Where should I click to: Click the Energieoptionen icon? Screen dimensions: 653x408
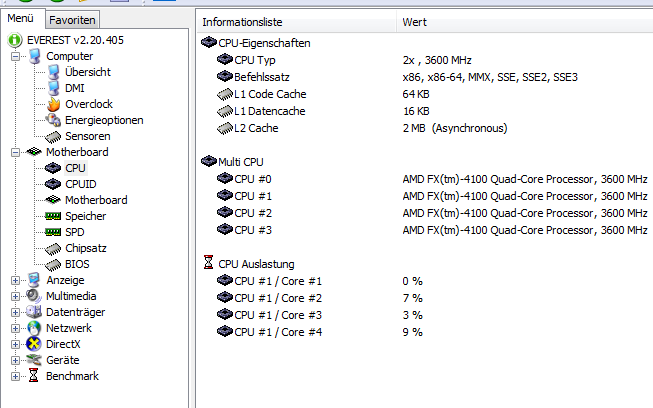(x=53, y=120)
